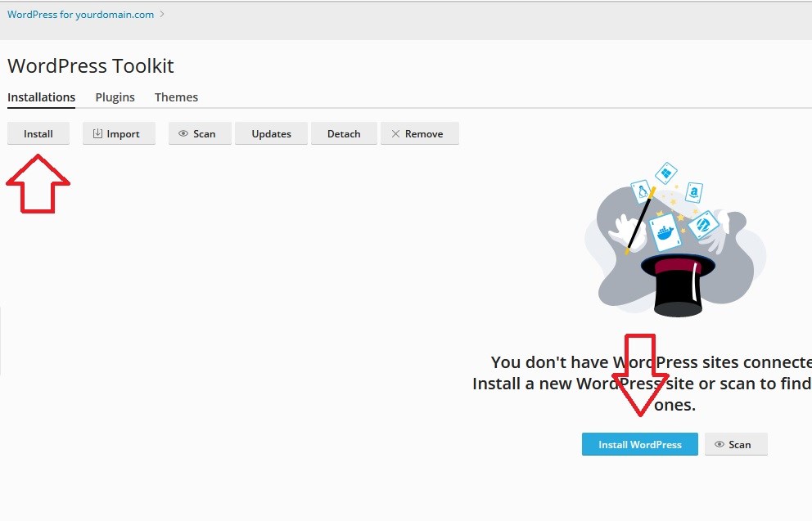812x521 pixels.
Task: Click the eye icon on the toolbar Scan button
Action: click(183, 134)
